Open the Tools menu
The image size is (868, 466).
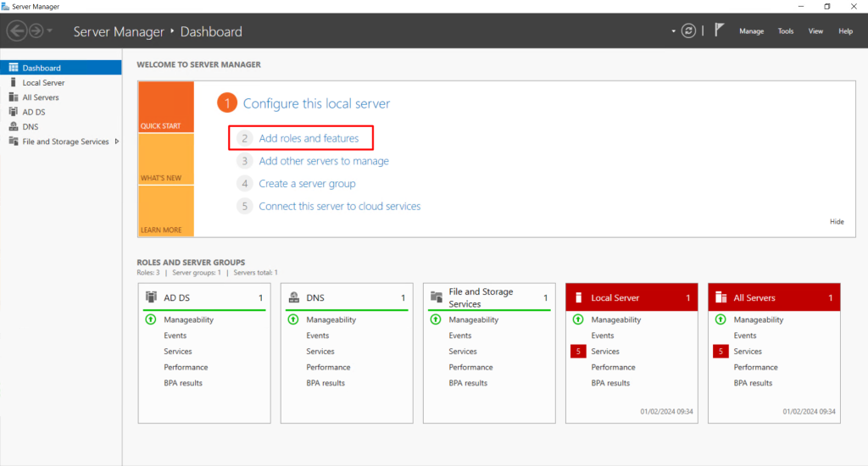pos(786,31)
